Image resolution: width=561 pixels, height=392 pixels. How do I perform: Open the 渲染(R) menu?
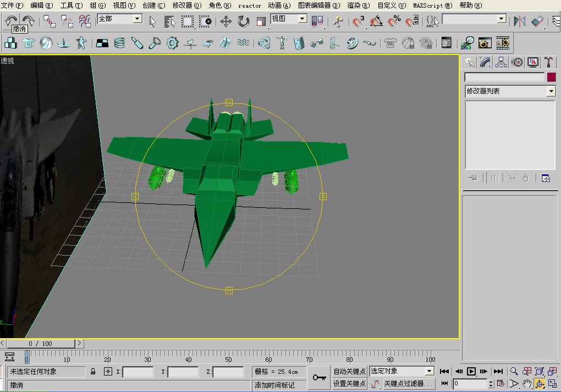[x=359, y=5]
